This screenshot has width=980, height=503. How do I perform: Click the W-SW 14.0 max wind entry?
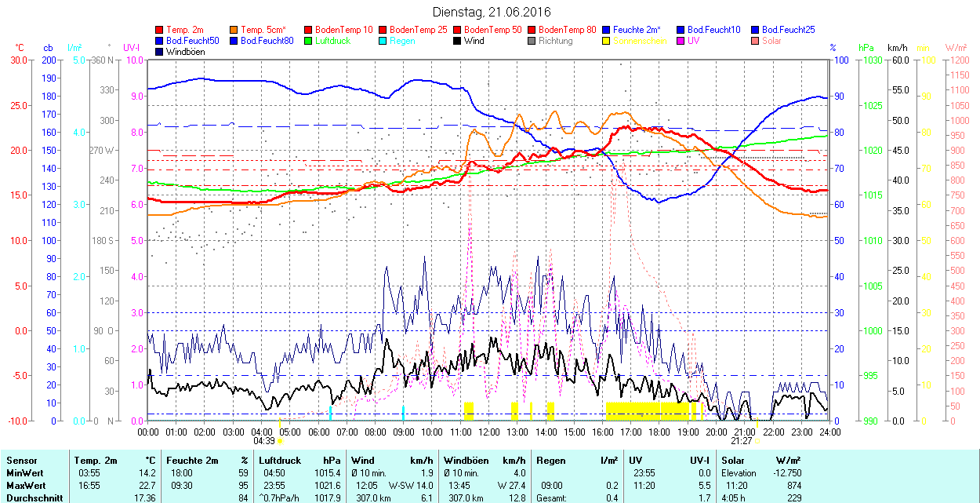pos(411,485)
